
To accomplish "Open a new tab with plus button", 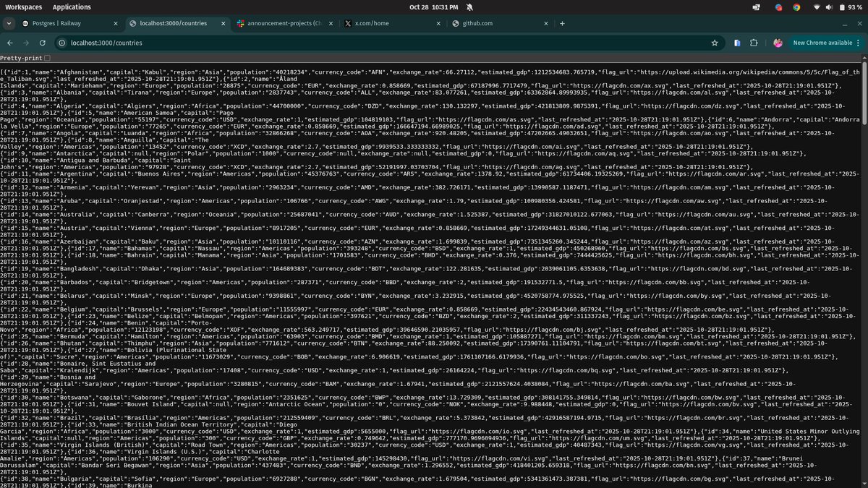I will (x=562, y=23).
